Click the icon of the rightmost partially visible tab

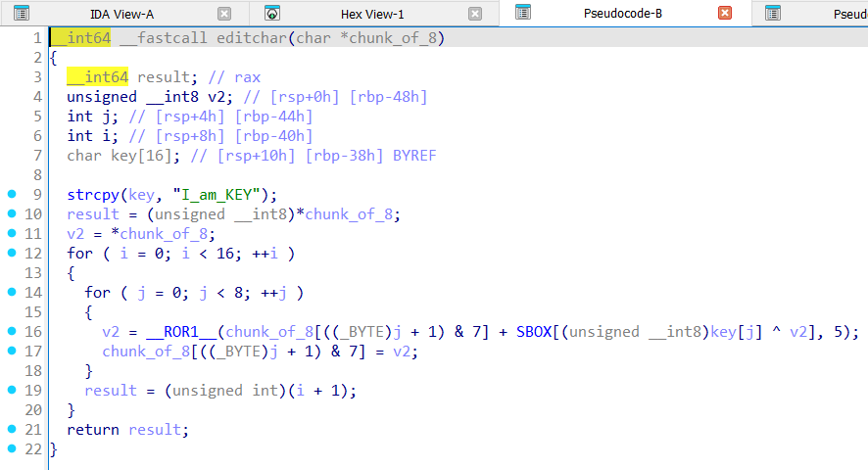click(774, 14)
